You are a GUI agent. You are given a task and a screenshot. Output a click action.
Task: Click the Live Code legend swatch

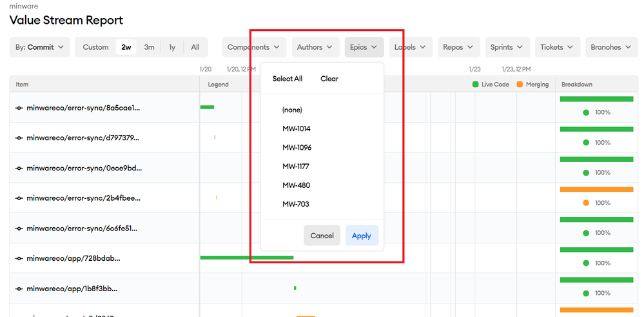[x=476, y=85]
